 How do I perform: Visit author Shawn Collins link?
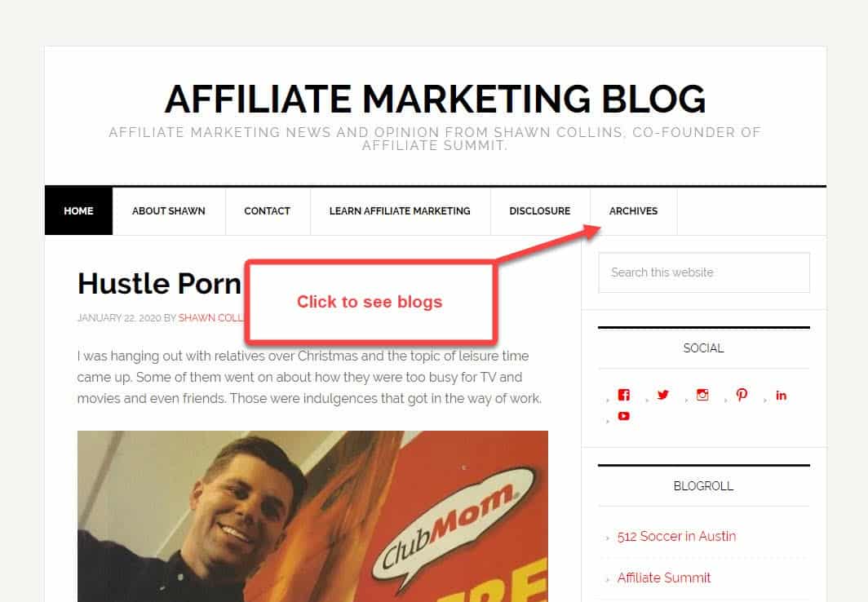click(x=211, y=317)
